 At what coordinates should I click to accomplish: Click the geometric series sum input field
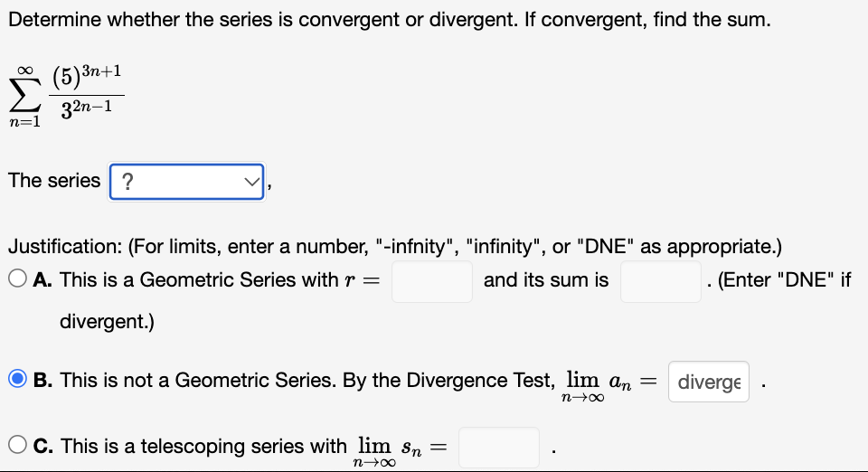tap(660, 281)
